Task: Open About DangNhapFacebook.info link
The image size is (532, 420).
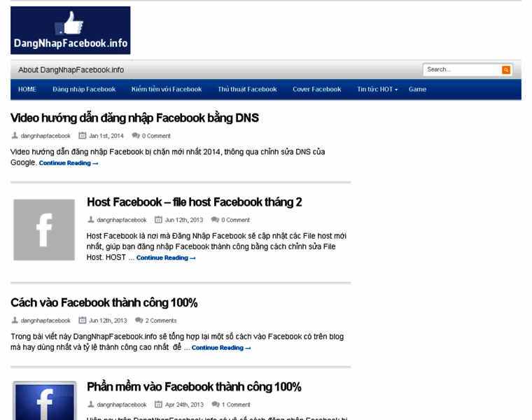Action: 71,70
